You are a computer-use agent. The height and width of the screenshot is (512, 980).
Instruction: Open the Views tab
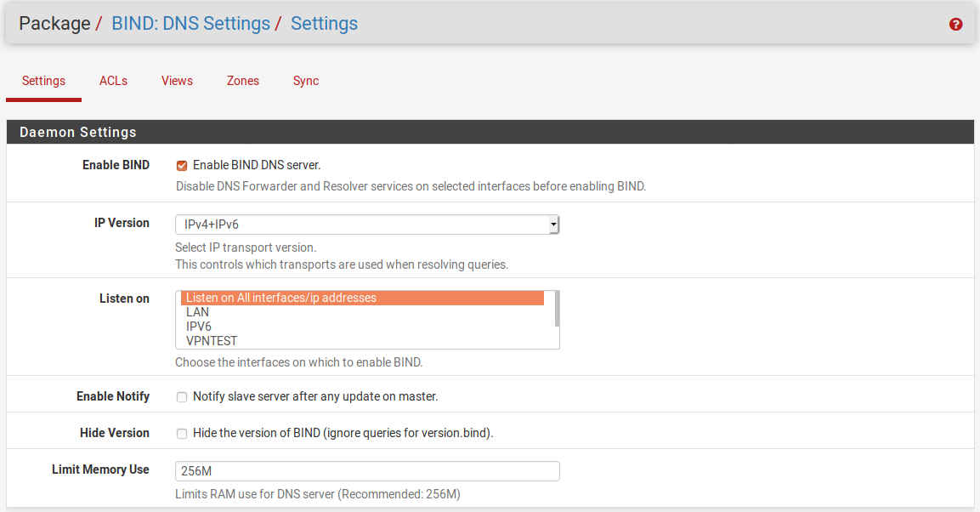(177, 81)
